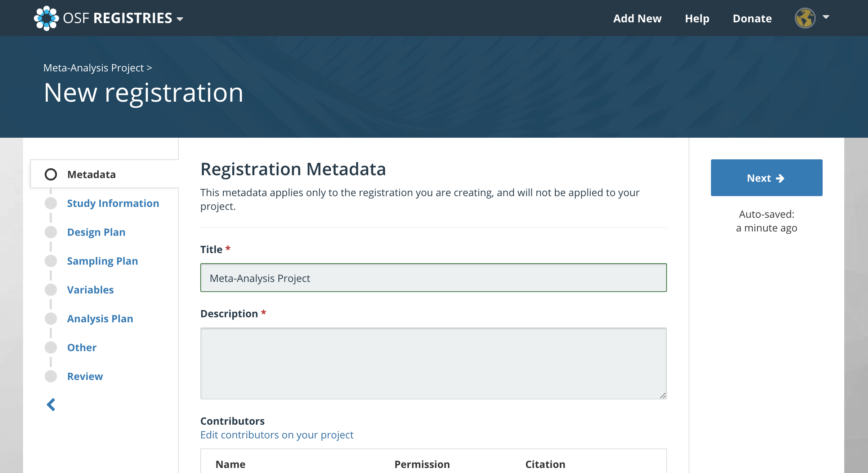This screenshot has height=473, width=868.
Task: Open the user account dropdown arrow
Action: 826,17
